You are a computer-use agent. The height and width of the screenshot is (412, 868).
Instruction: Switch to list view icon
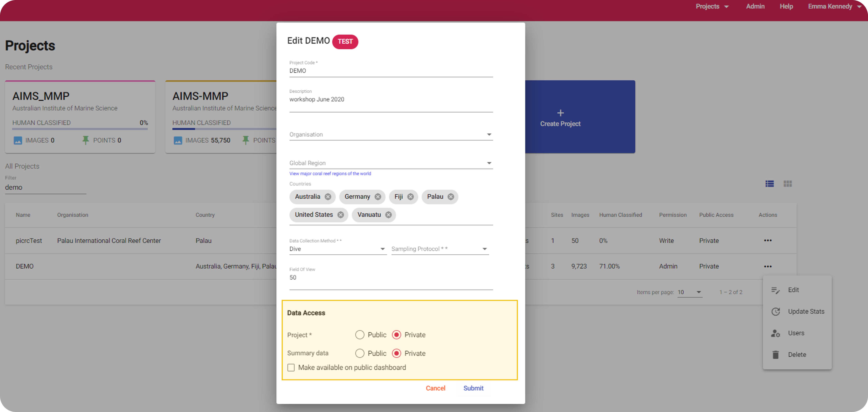coord(769,183)
